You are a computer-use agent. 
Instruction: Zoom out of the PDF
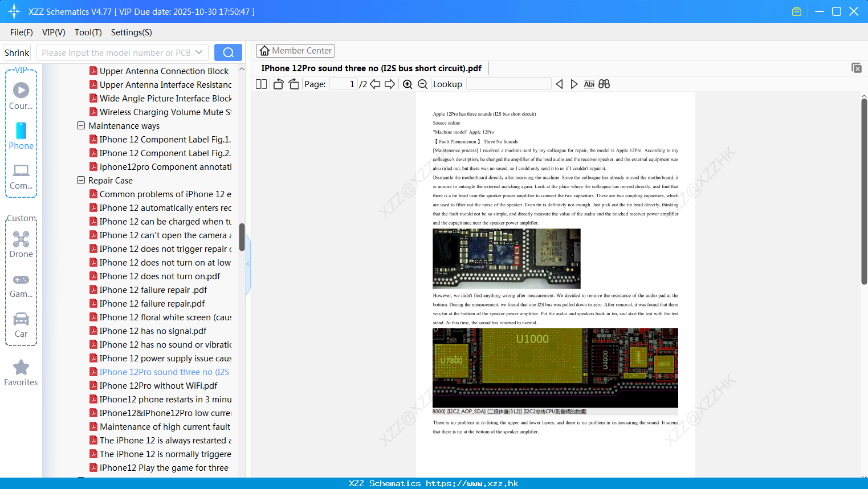(x=422, y=84)
